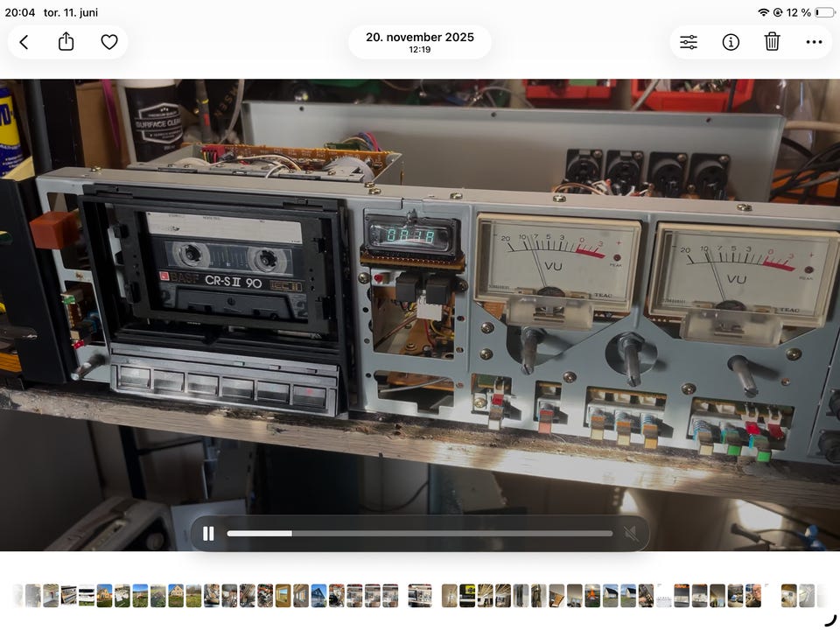Click the video progress scrubber bar
This screenshot has width=840, height=630.
[x=419, y=534]
